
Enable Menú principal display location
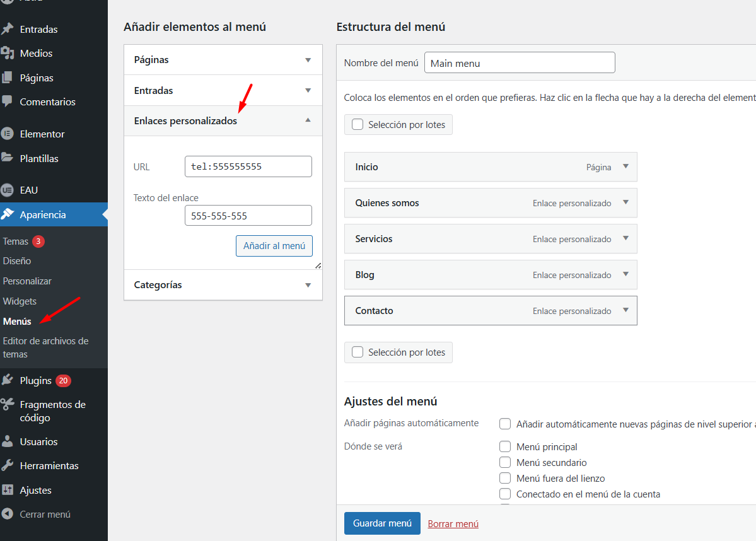click(505, 446)
